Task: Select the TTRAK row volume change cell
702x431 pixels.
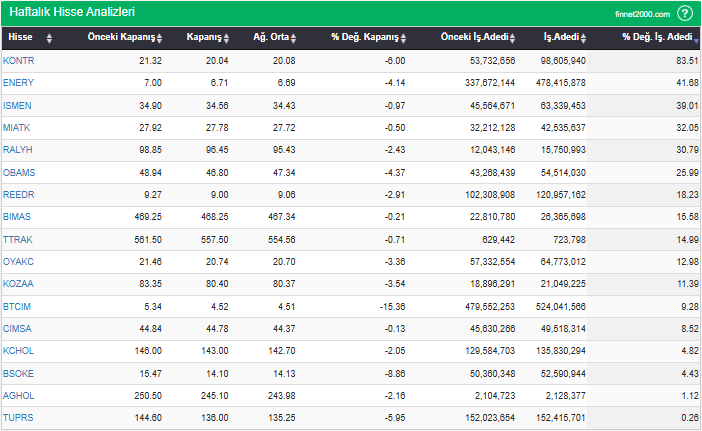Action: 644,239
